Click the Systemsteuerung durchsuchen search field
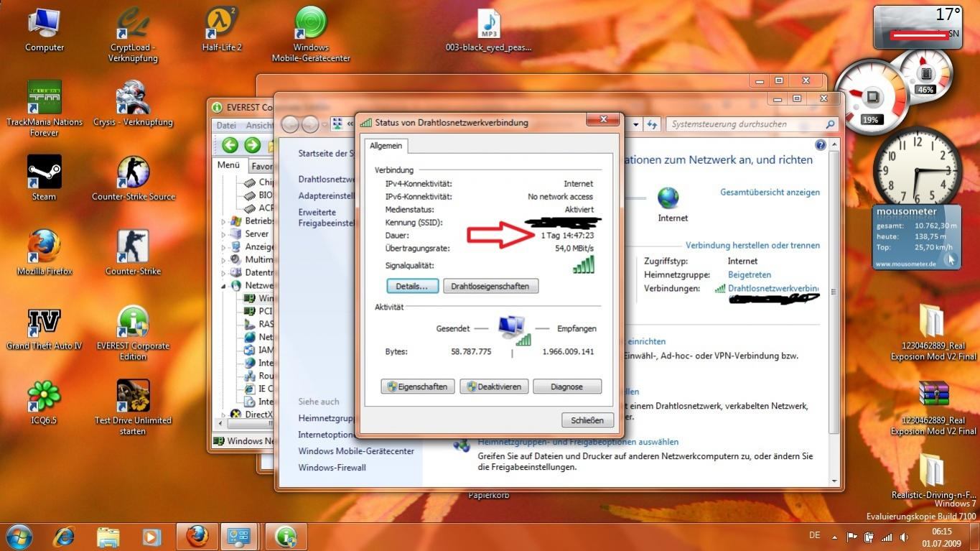The height and width of the screenshot is (551, 980). [752, 124]
